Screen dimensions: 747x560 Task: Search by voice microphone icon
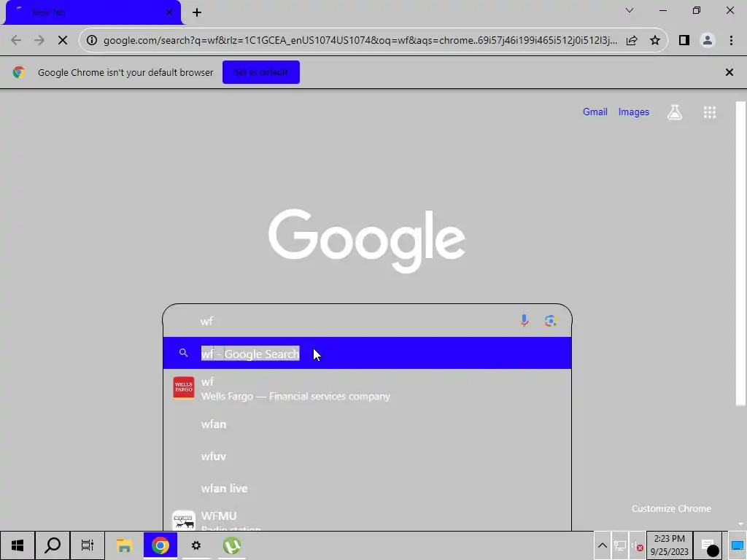tap(524, 321)
